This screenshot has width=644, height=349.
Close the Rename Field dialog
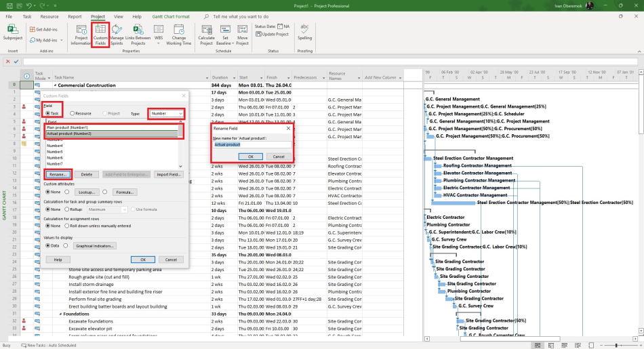[x=288, y=128]
